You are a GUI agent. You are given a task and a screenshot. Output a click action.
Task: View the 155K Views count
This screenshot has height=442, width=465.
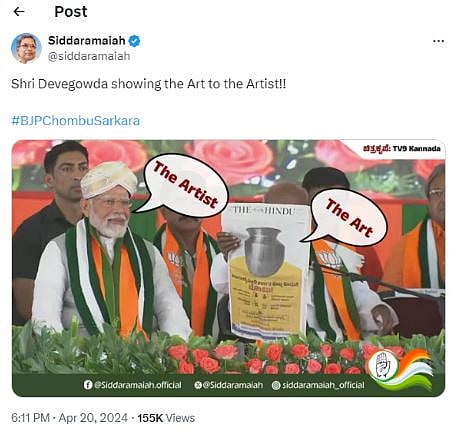(166, 418)
